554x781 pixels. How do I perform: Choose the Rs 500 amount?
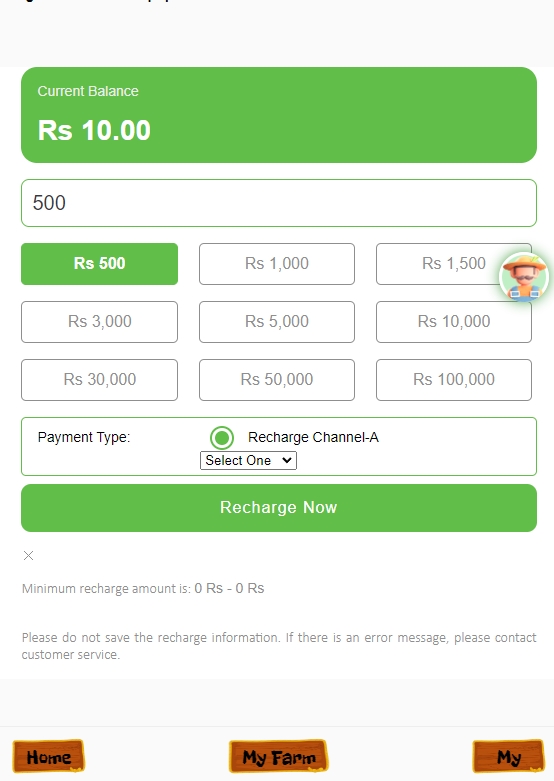pyautogui.click(x=100, y=263)
